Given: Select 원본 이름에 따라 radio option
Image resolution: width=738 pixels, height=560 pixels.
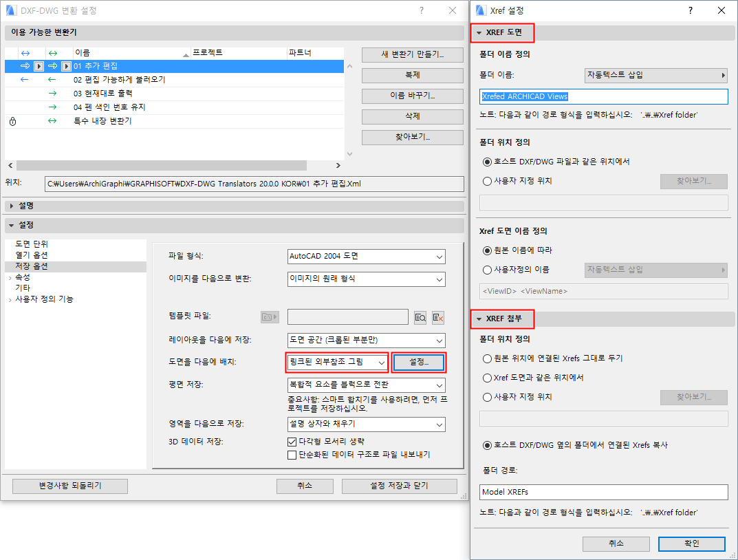Looking at the screenshot, I should 488,251.
